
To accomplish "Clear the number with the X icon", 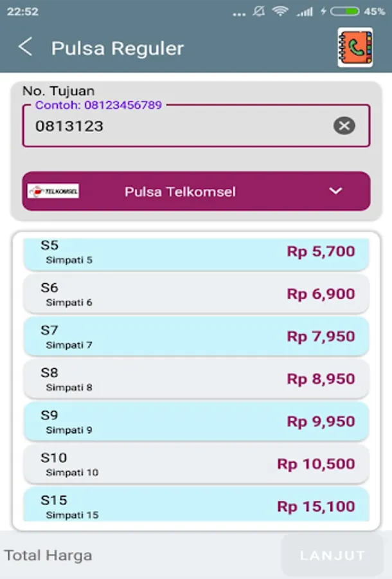I will click(344, 126).
